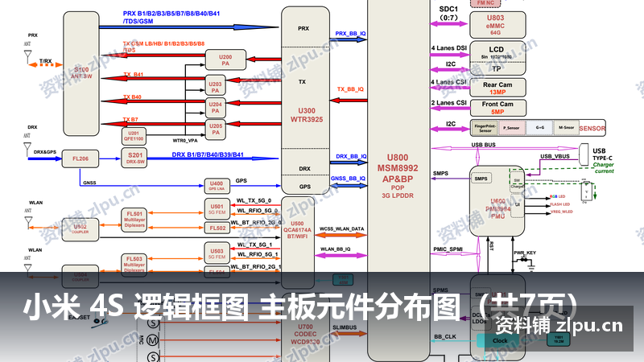Viewport: 644px width, 362px height.
Task: Click the TP touch panel block
Action: tap(497, 68)
